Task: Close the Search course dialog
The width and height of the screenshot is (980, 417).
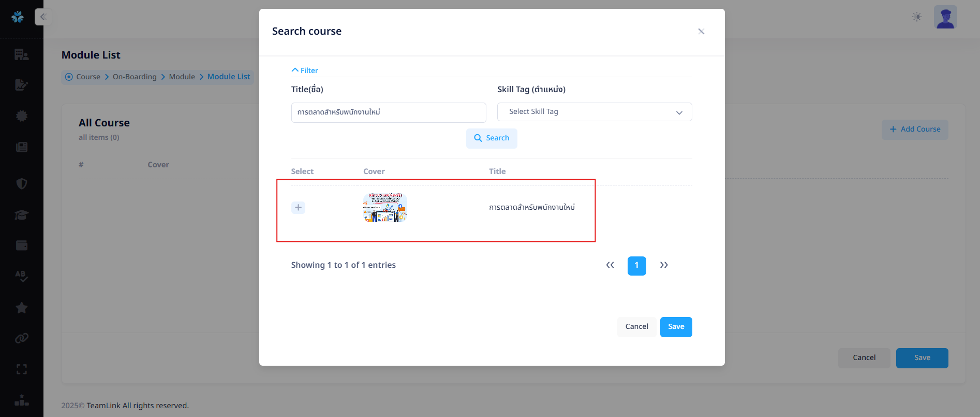Action: 701,32
